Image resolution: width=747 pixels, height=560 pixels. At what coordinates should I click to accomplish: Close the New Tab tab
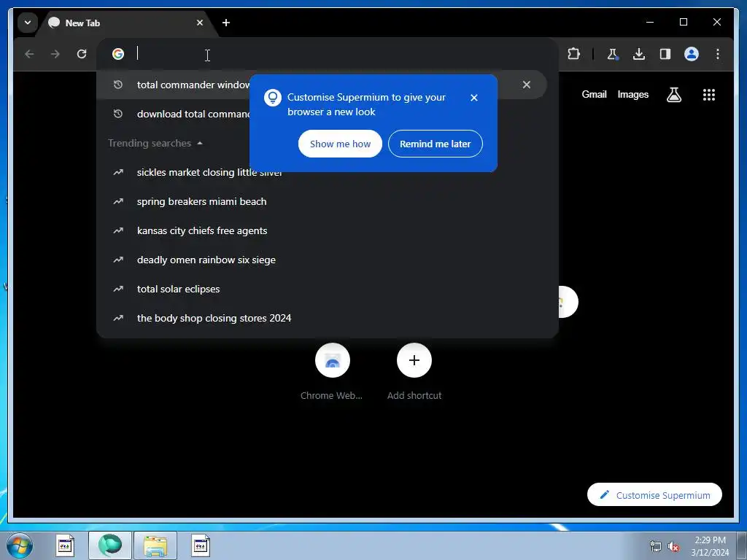[200, 23]
